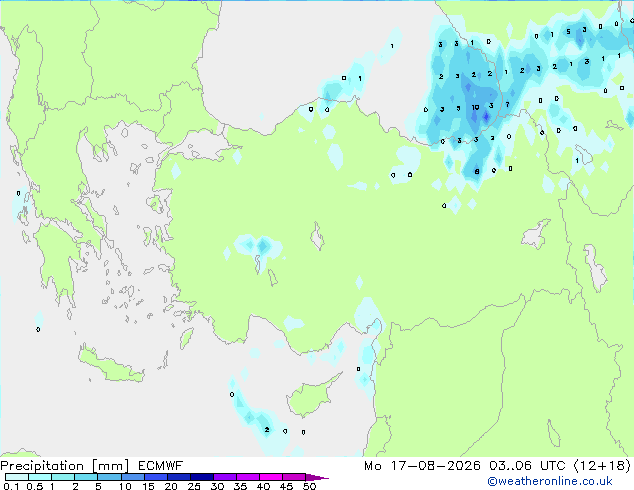Choose the 25–30 mm dark navy swatch

click(202, 477)
